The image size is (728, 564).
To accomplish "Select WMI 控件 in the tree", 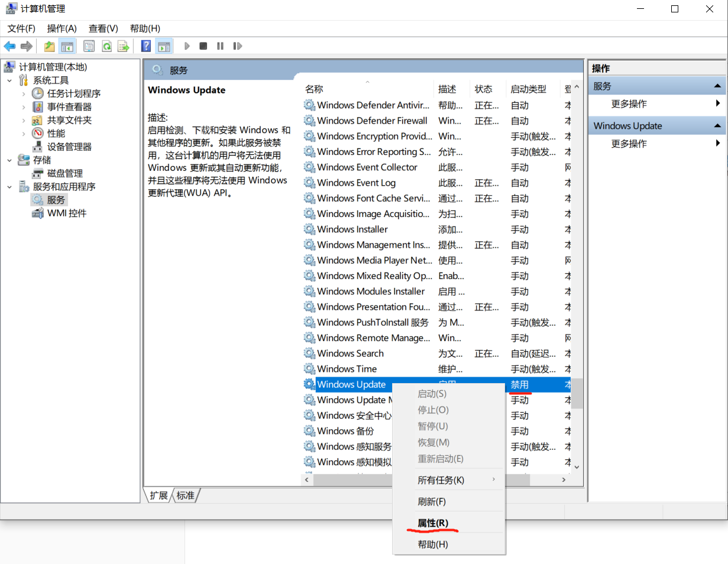I will (67, 213).
